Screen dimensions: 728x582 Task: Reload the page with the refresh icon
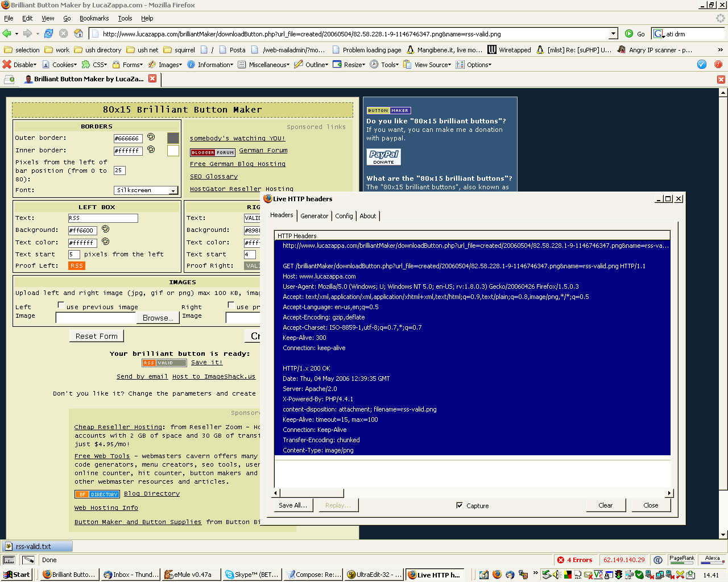pyautogui.click(x=49, y=34)
